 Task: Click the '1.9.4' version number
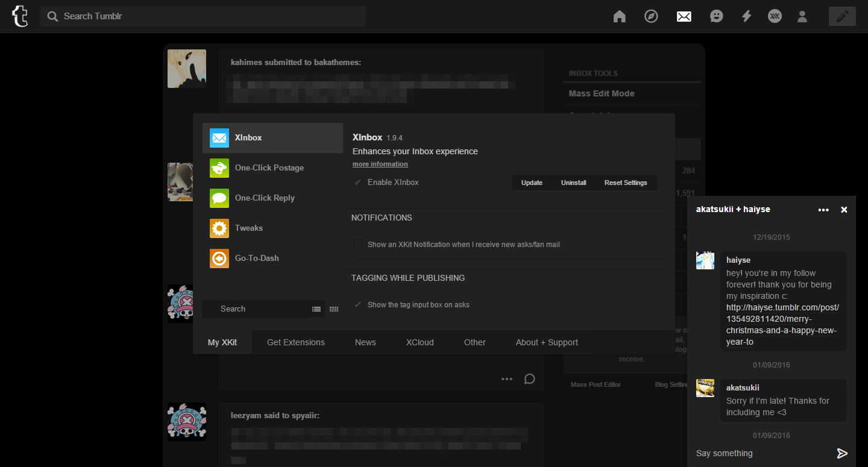click(395, 138)
